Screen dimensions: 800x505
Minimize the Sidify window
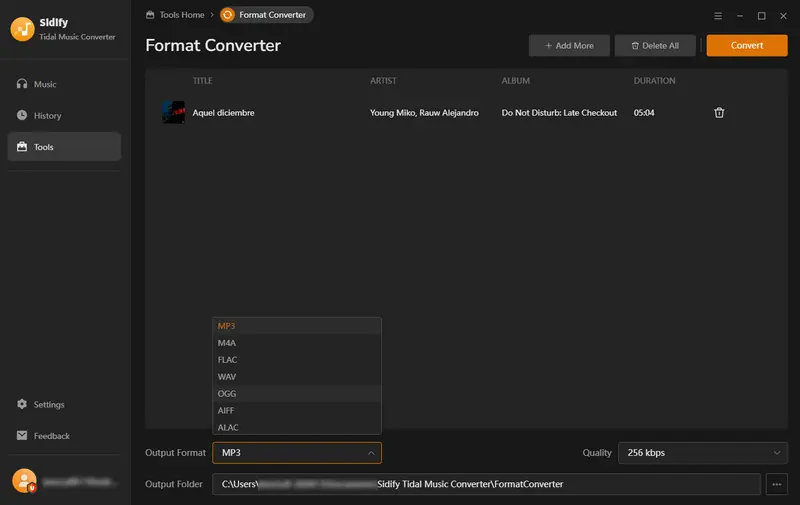[x=740, y=16]
